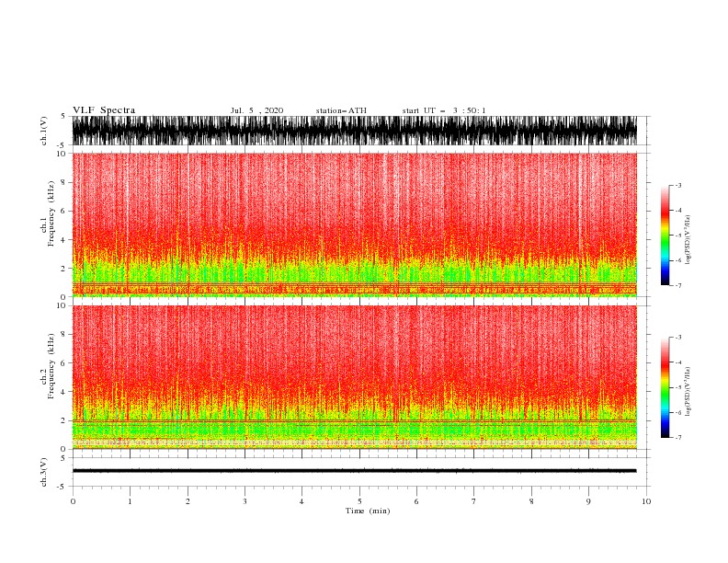
Task: Select the ch.2 "Frequency (kHz)" axis label
Action: (x=51, y=366)
